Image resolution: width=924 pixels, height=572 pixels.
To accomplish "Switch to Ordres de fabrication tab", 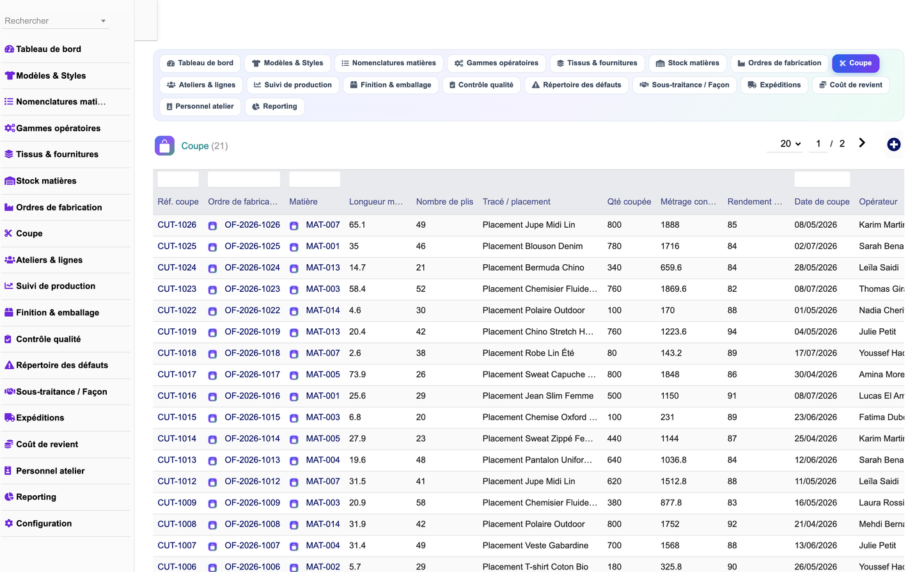I will pos(779,63).
